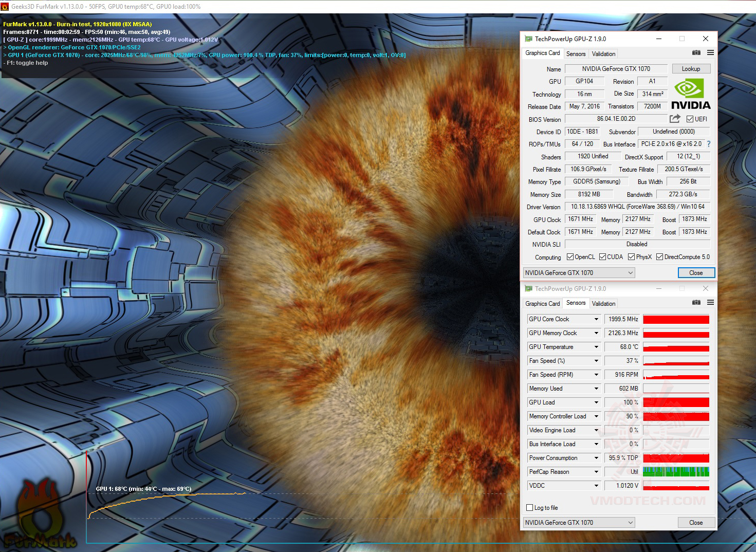Open the GPU Memory Clock sensor dropdown
Viewport: 756px width, 552px height.
click(x=596, y=333)
